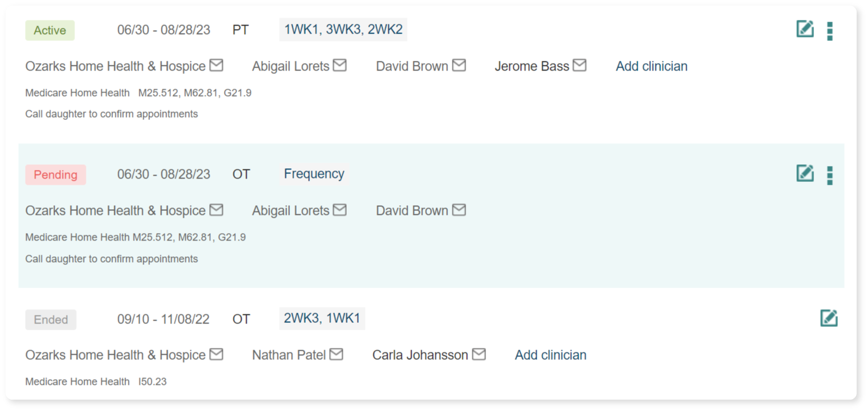
Task: Click frequency tag 2WK3, 1WK1
Action: point(322,318)
